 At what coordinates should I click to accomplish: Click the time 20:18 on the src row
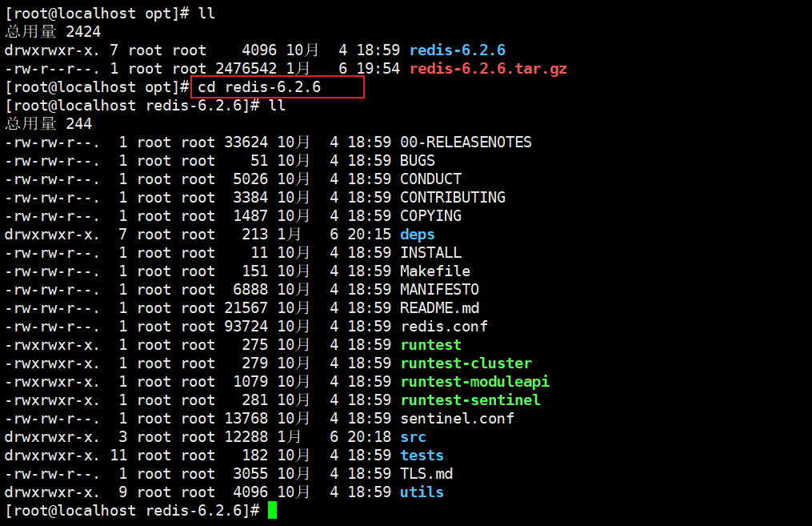pos(370,437)
